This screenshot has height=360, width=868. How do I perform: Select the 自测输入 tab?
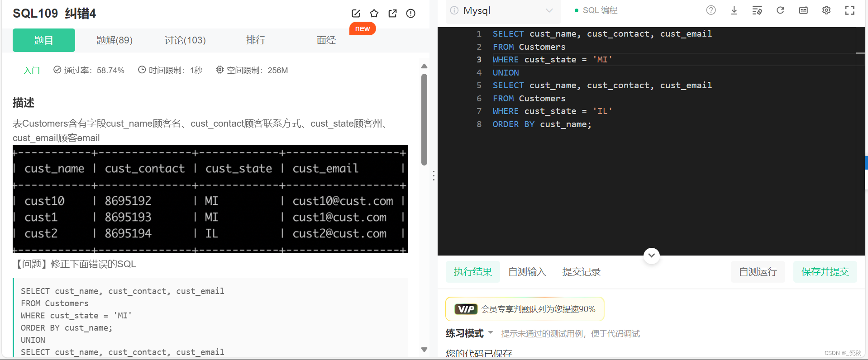click(527, 272)
